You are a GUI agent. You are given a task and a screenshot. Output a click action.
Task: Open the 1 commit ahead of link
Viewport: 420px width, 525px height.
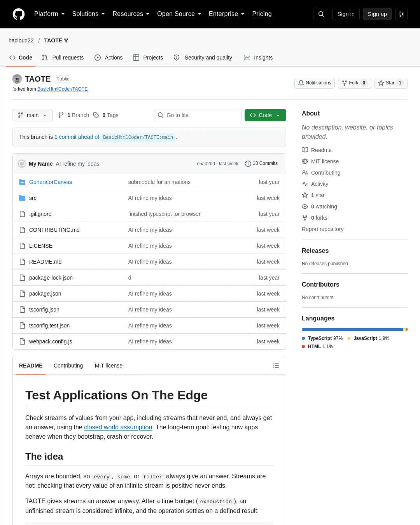[77, 137]
